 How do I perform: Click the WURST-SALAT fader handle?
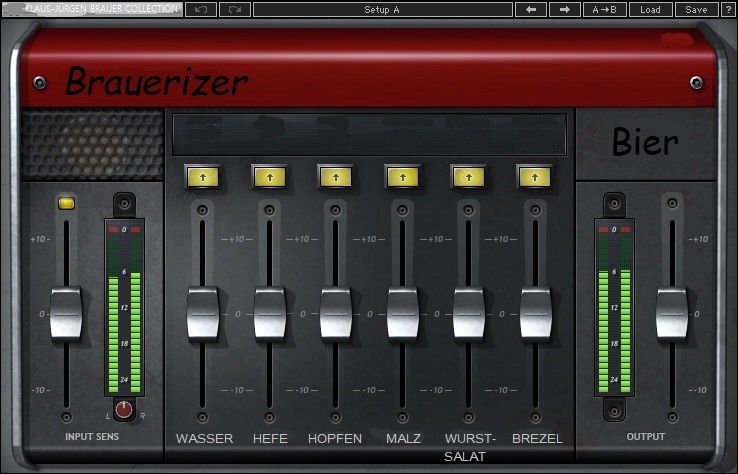click(469, 313)
